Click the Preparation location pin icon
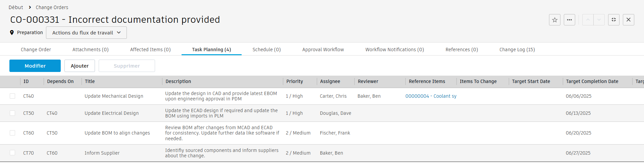Screen dimensions: 644x165 (12, 32)
